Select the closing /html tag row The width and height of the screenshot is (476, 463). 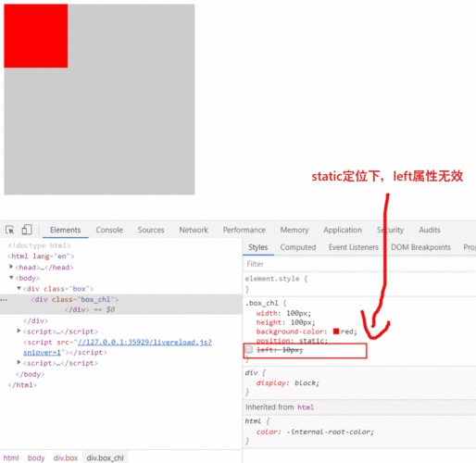[22, 385]
